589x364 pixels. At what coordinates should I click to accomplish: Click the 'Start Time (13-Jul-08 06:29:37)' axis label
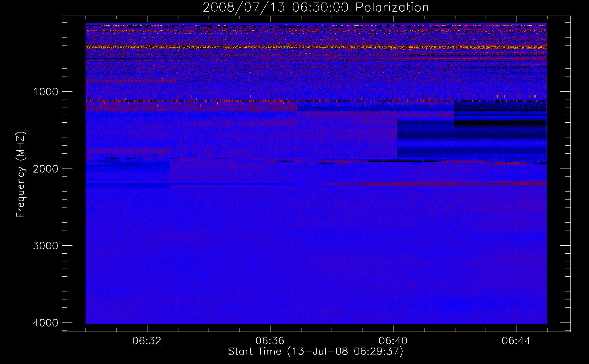coord(316,352)
